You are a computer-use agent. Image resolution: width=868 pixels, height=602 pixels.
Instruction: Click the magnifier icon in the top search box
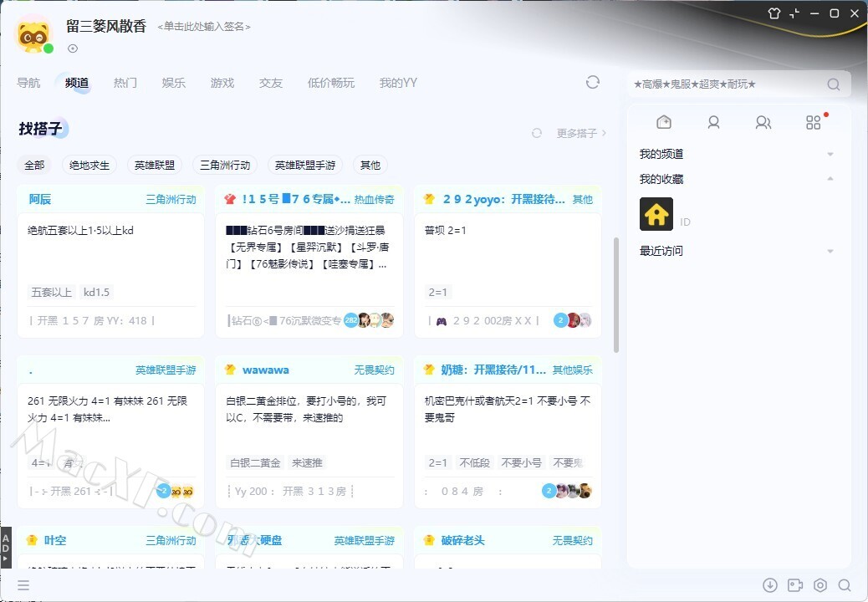pyautogui.click(x=833, y=84)
